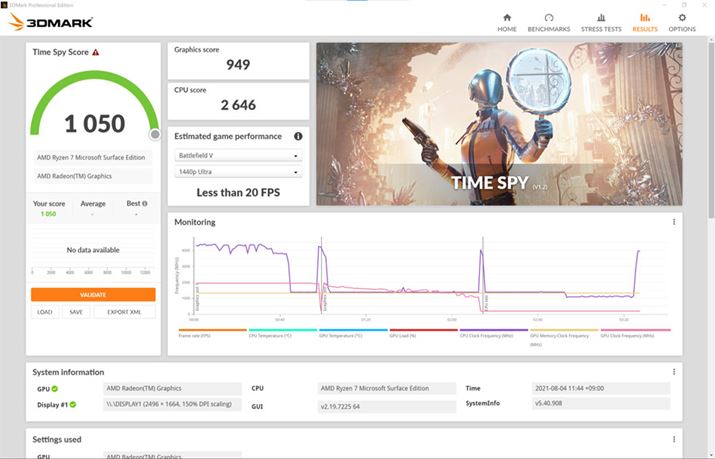
Task: Select the Results tab
Action: point(645,22)
